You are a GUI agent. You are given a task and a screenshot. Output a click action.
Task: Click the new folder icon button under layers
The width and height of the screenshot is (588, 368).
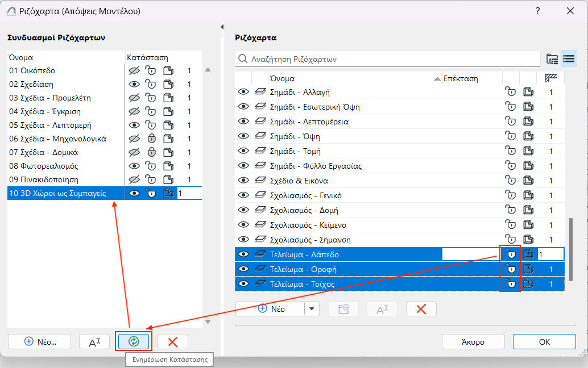coord(343,309)
